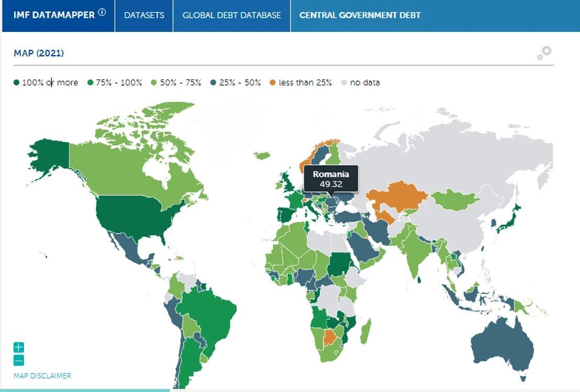
Task: Switch to GLOBAL DEBT DATABASE tab
Action: (232, 16)
